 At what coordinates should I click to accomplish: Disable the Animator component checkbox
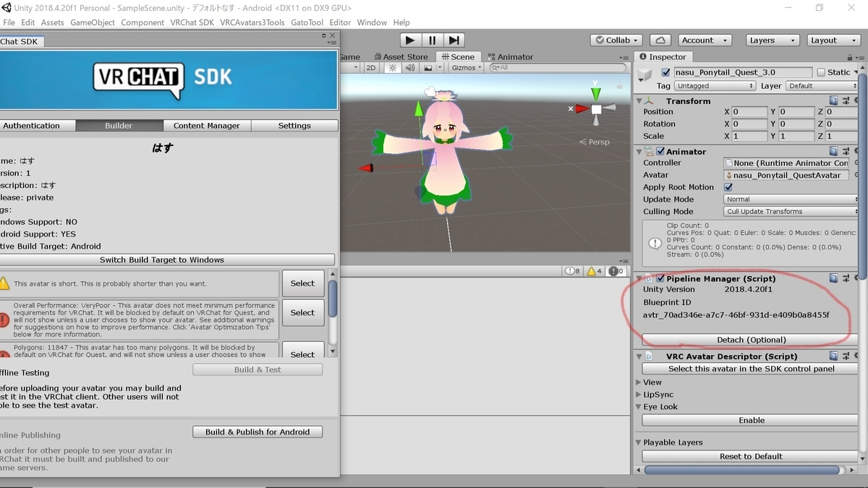point(660,152)
